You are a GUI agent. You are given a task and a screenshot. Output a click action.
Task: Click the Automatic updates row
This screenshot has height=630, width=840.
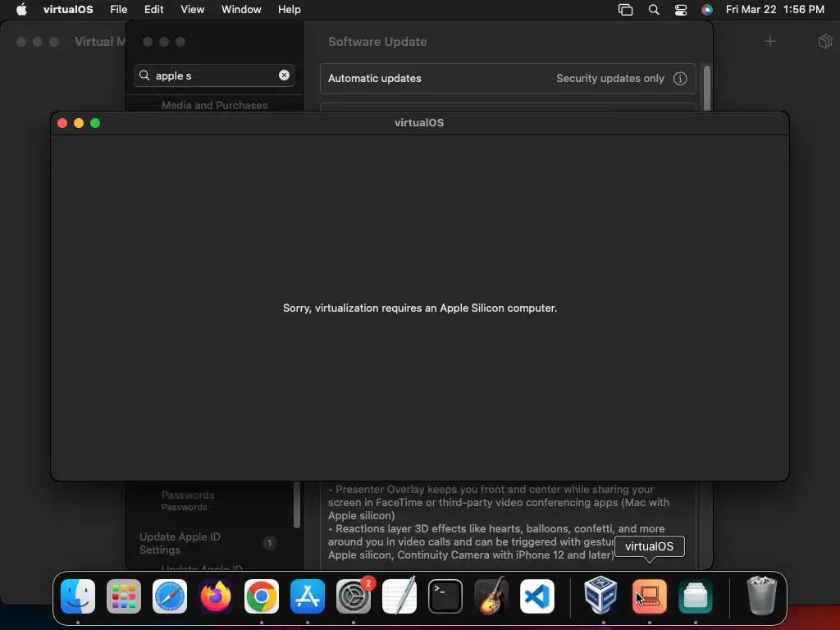point(508,78)
